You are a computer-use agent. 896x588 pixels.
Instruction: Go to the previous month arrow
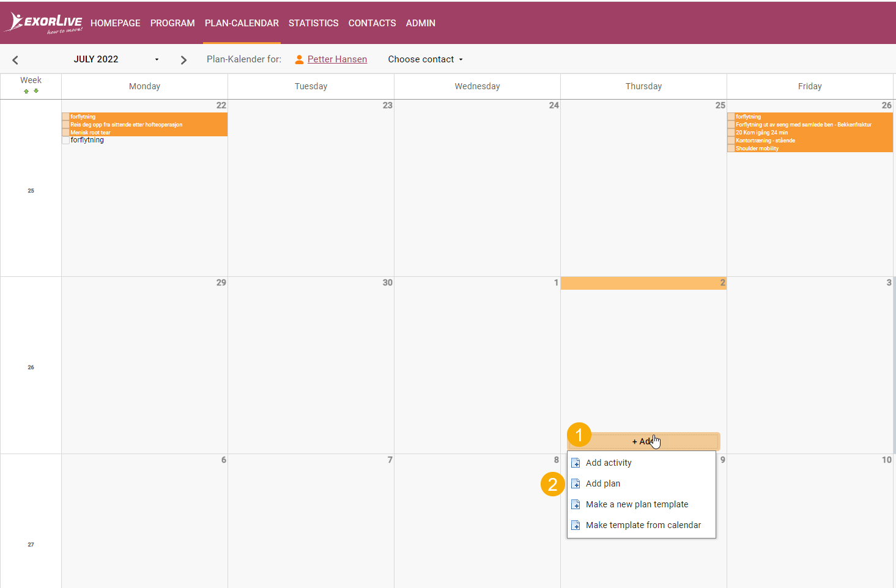pos(15,60)
